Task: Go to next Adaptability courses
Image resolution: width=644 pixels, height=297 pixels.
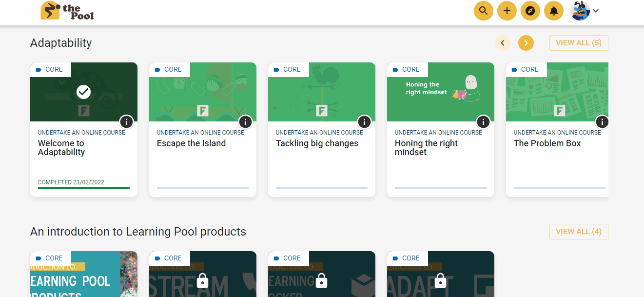Action: (x=526, y=43)
